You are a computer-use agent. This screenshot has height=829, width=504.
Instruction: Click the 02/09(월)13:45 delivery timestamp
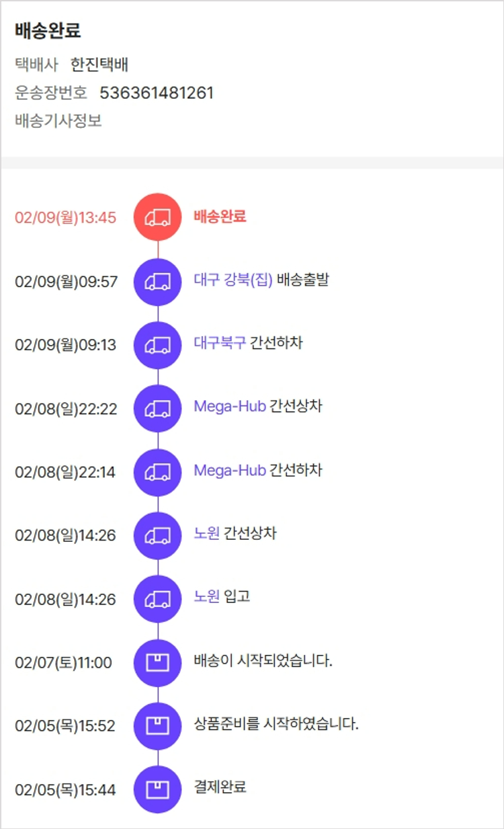pyautogui.click(x=66, y=218)
